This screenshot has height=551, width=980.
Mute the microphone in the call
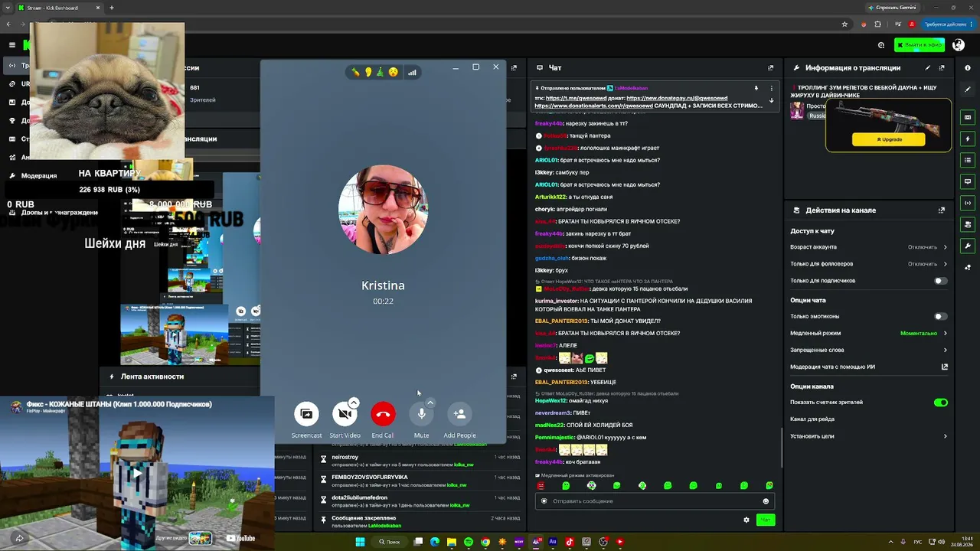[x=421, y=414]
